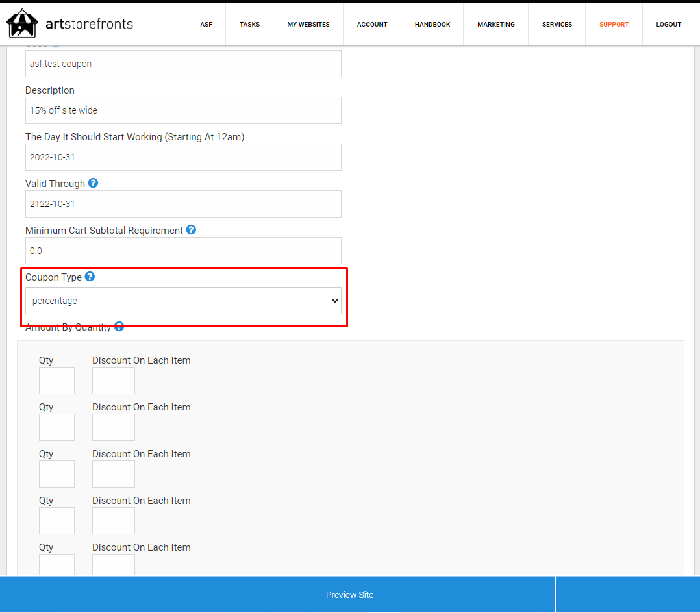Click the Preview Site button

click(349, 594)
